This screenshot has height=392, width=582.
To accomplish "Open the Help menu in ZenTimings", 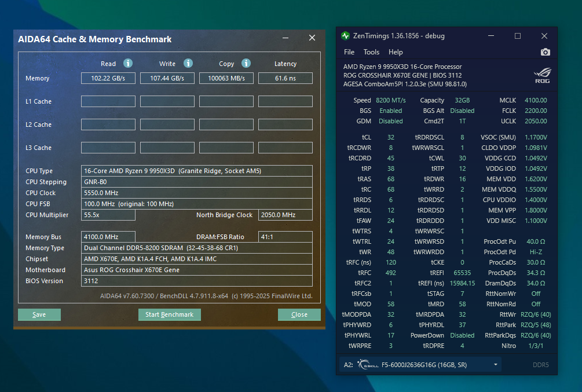I will click(396, 52).
